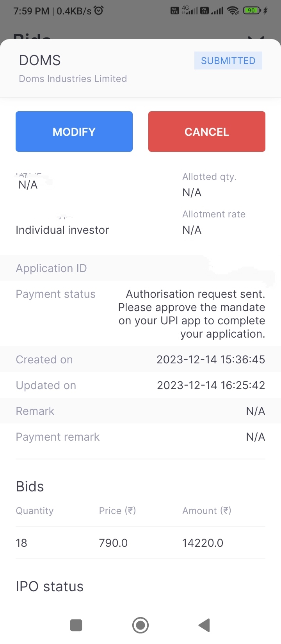The width and height of the screenshot is (281, 644).
Task: Close the bid details sheet
Action: (256, 38)
